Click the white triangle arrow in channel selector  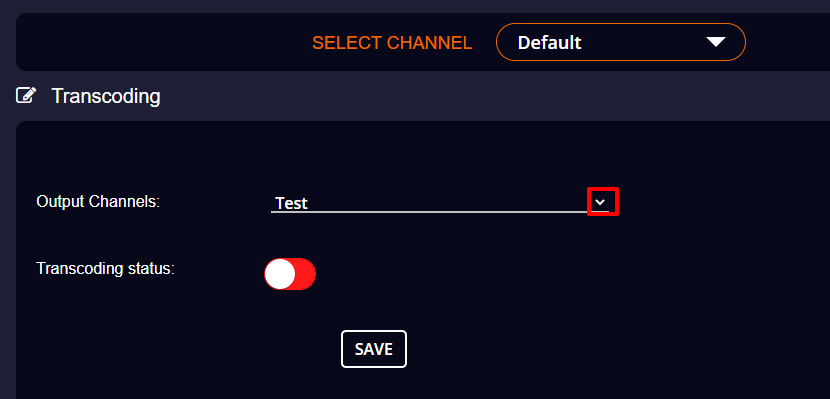tap(716, 42)
